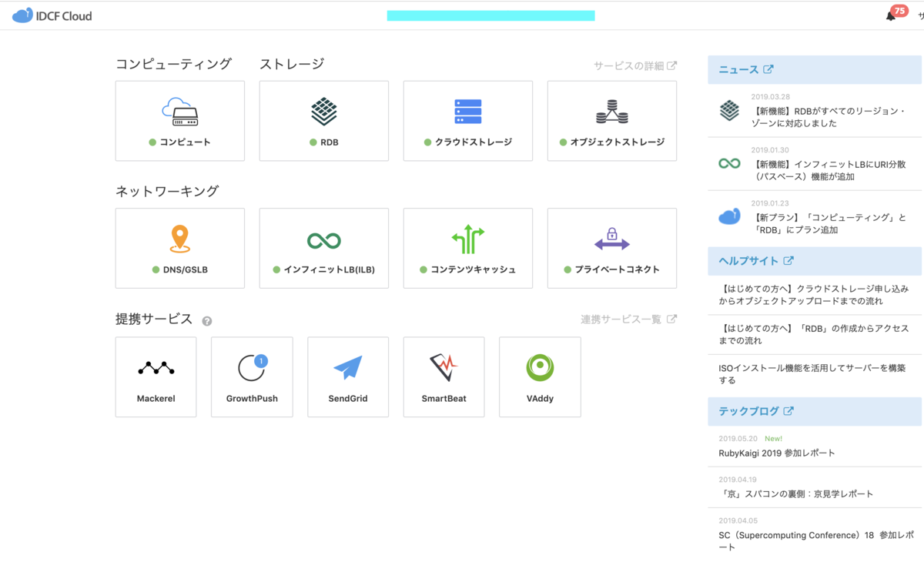The height and width of the screenshot is (562, 924).
Task: Click the help question mark beside 提携サービス
Action: tap(207, 321)
